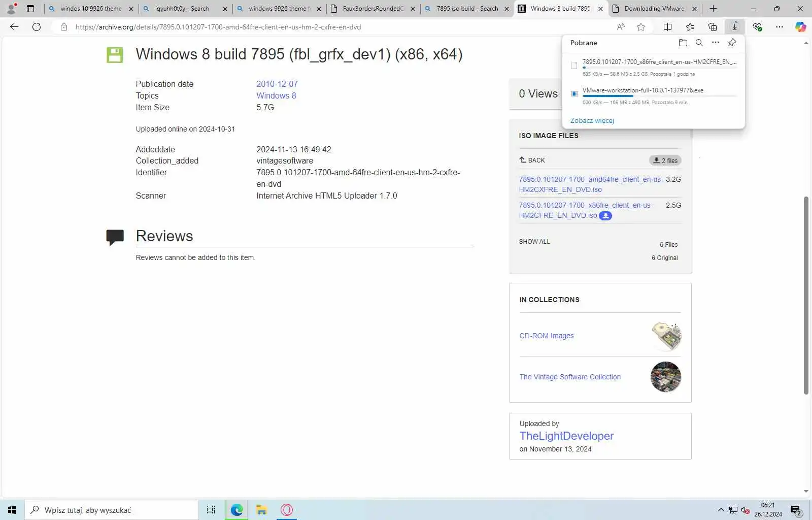View site information padlock icon
Screen dimensions: 812x520
(x=64, y=27)
